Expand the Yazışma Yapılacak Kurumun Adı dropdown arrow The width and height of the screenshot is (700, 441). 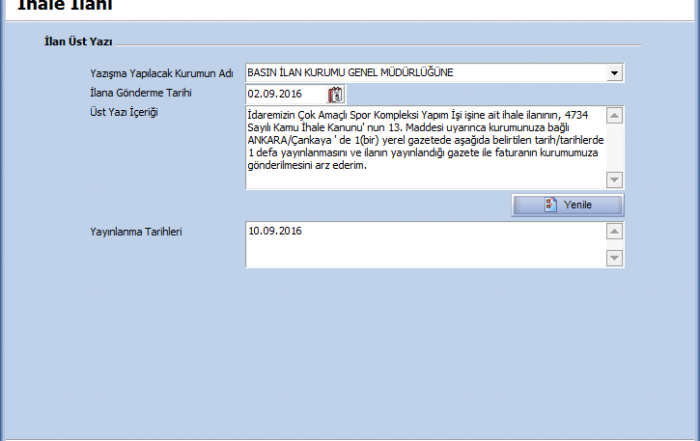(613, 74)
